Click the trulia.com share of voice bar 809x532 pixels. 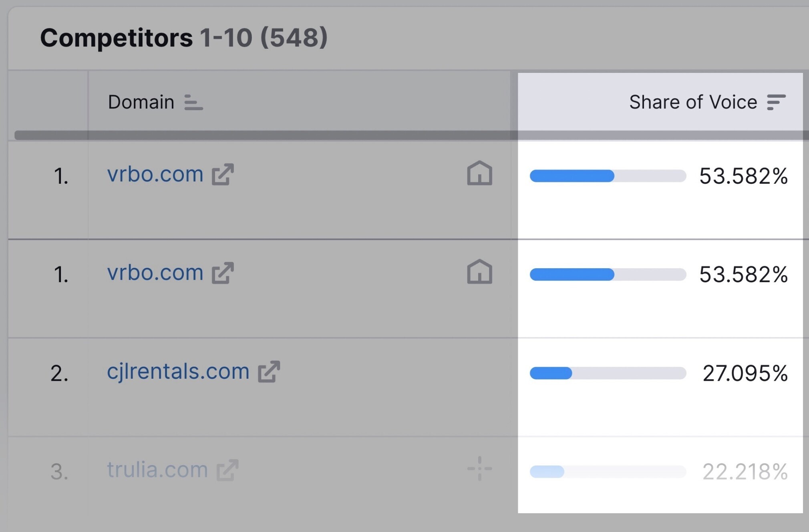tap(608, 472)
